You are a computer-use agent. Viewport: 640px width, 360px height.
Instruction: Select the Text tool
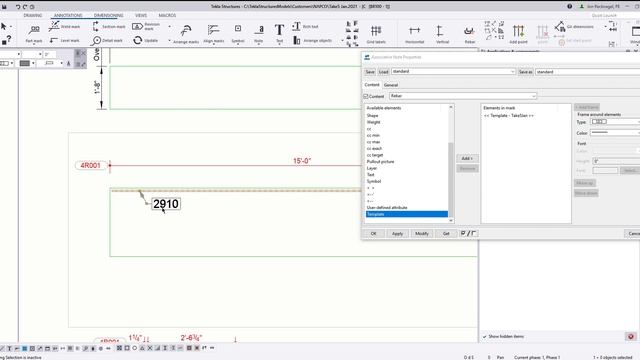click(280, 33)
